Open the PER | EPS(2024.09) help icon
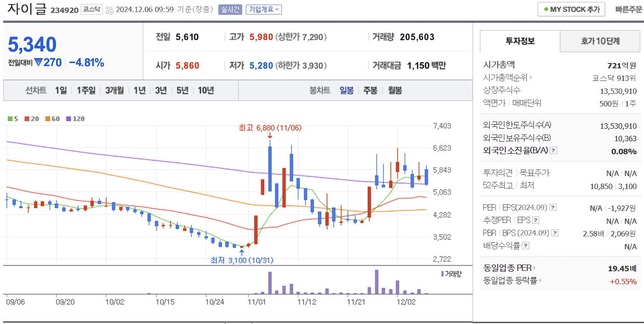644x324 pixels. (x=553, y=207)
